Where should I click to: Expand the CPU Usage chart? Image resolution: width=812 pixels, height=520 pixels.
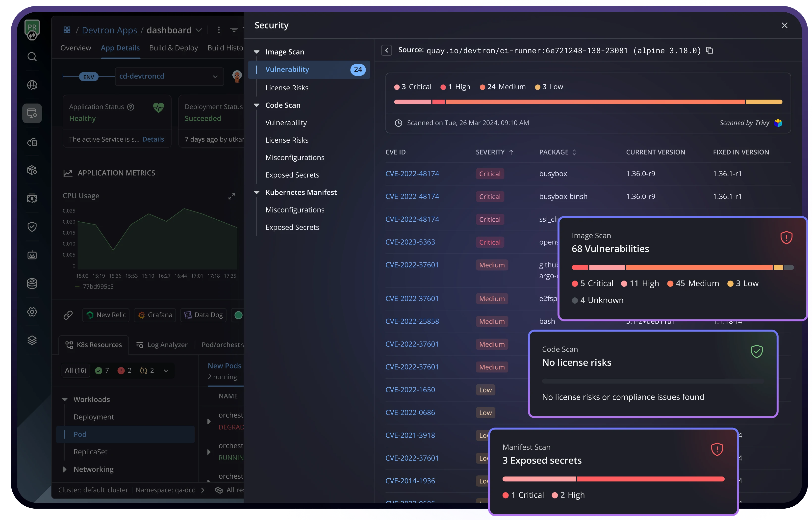231,196
